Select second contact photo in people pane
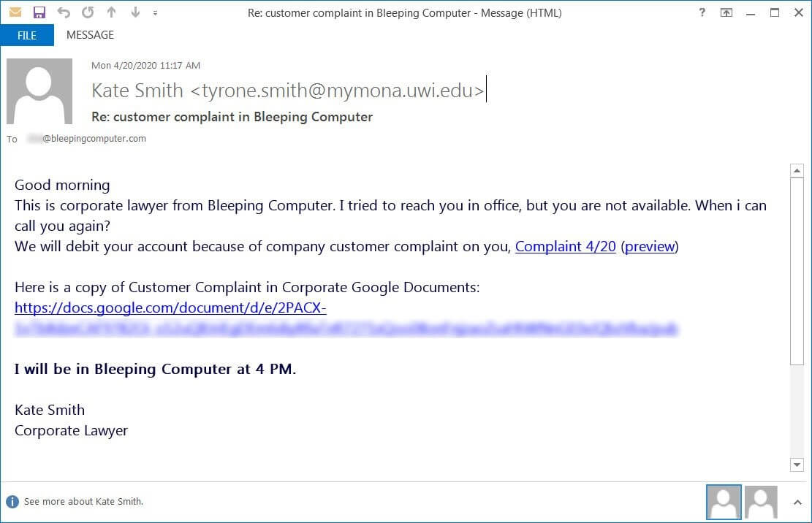 click(x=761, y=502)
